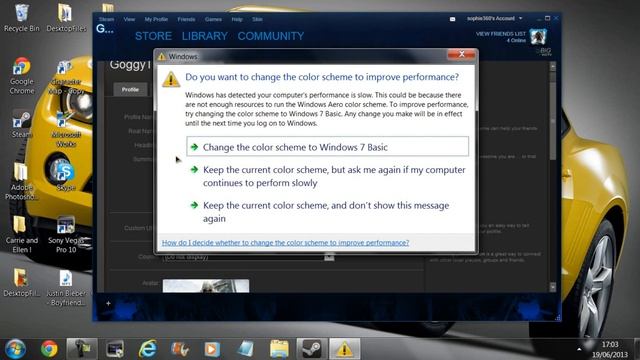
Task: Open the Friends menu in Steam
Action: pyautogui.click(x=186, y=19)
